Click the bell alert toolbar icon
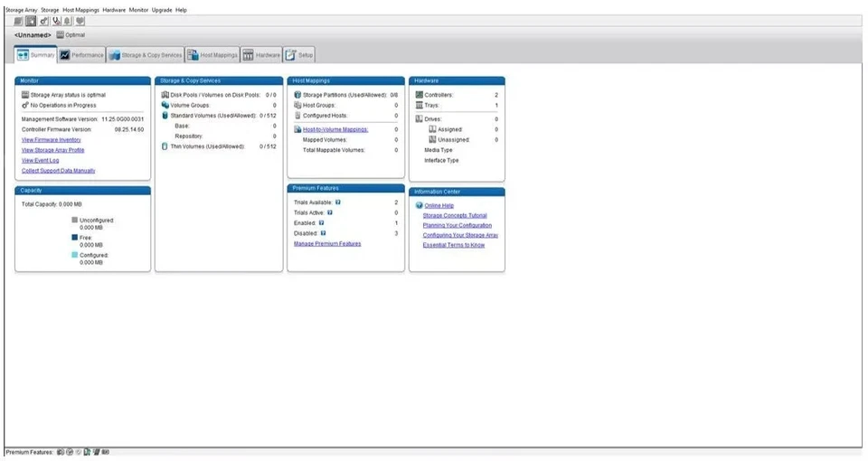The image size is (868, 461). coord(68,21)
